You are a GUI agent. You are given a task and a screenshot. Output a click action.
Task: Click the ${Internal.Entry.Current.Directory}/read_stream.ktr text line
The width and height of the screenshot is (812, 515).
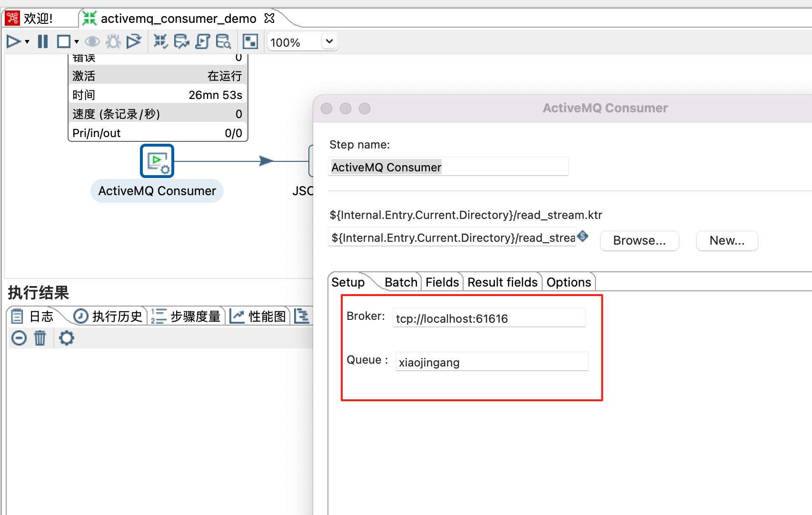(466, 215)
